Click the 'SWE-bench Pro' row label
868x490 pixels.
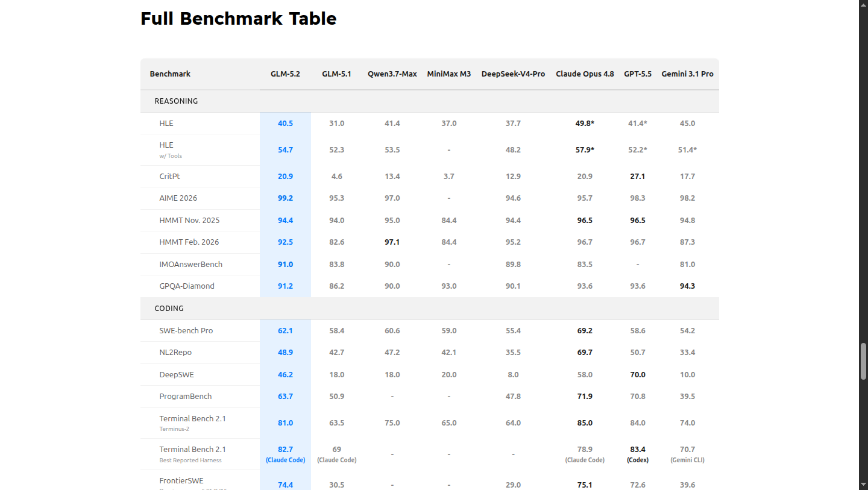[186, 331]
